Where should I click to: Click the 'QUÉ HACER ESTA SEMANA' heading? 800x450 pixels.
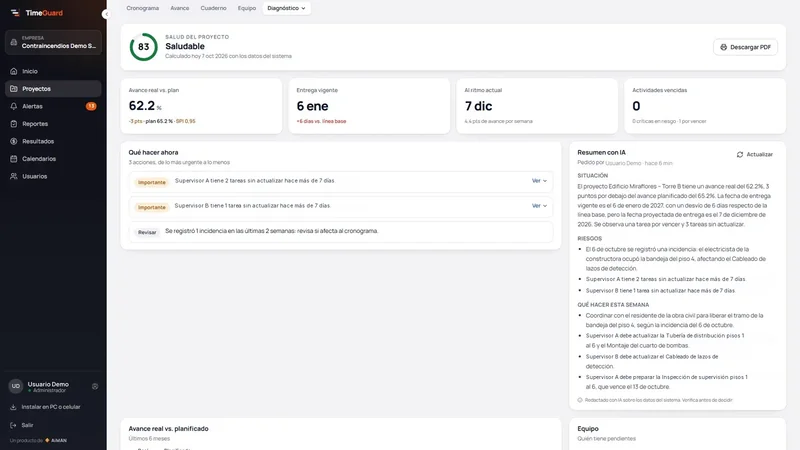pyautogui.click(x=613, y=305)
